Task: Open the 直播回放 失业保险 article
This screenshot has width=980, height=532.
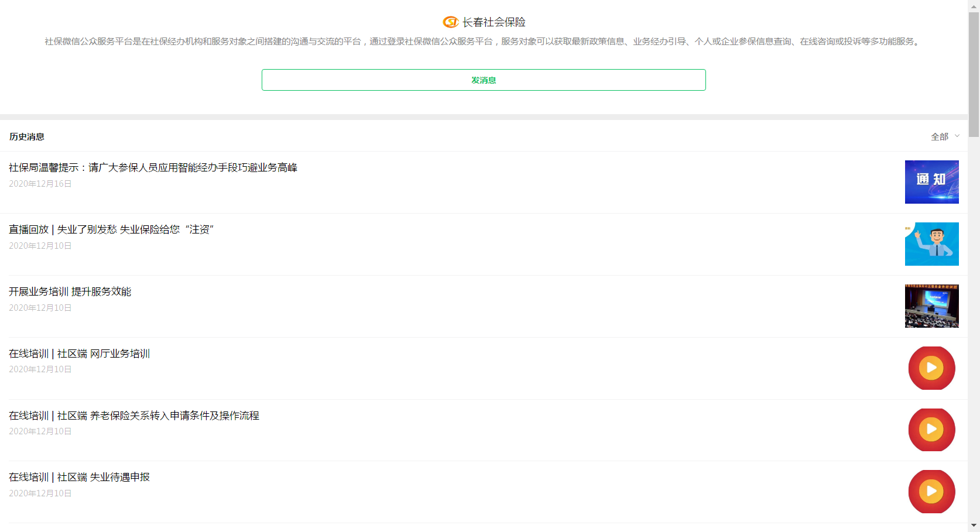Action: (111, 230)
